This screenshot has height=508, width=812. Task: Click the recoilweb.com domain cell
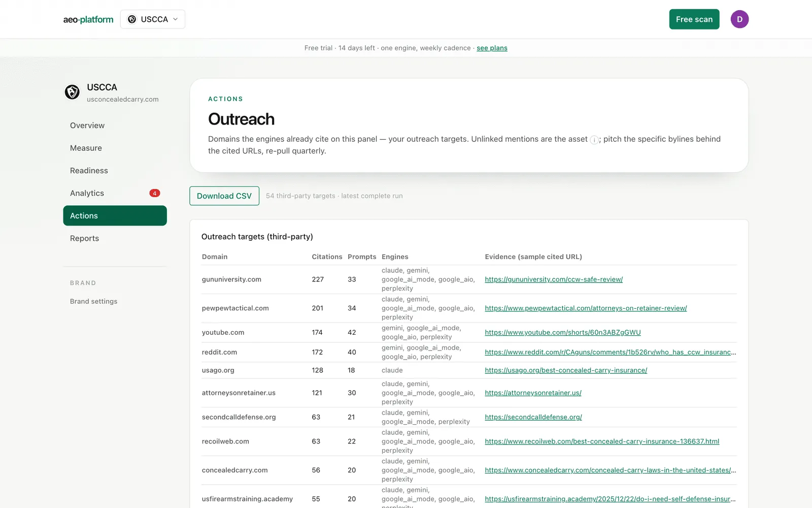click(x=225, y=441)
